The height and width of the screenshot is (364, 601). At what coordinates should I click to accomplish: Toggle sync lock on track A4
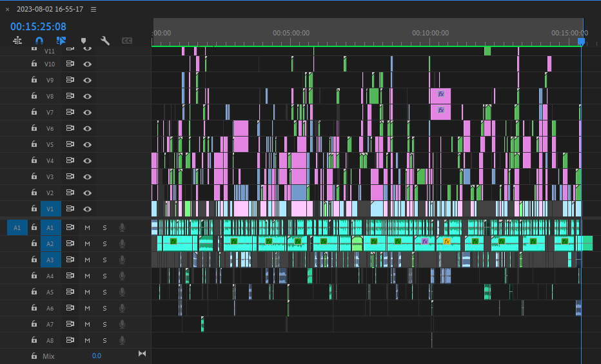coord(70,275)
